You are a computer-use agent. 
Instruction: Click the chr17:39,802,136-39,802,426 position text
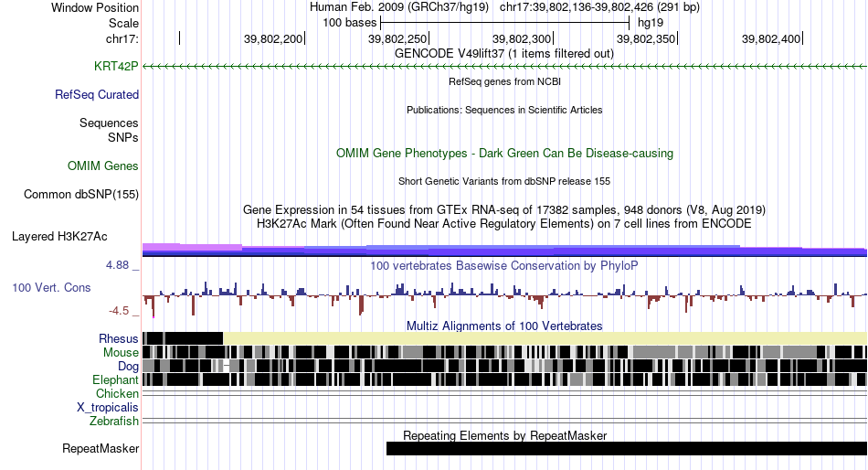[577, 7]
